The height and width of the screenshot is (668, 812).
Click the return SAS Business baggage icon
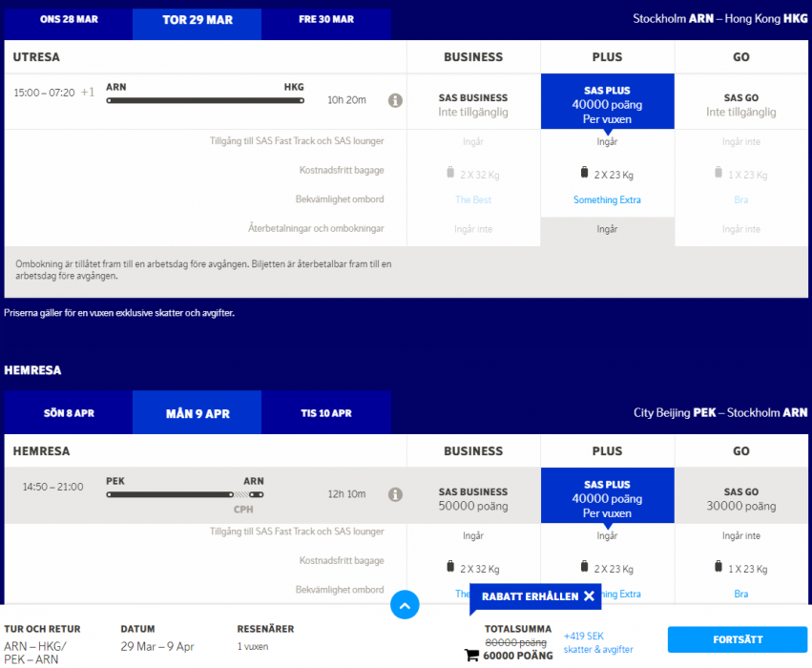coord(450,567)
